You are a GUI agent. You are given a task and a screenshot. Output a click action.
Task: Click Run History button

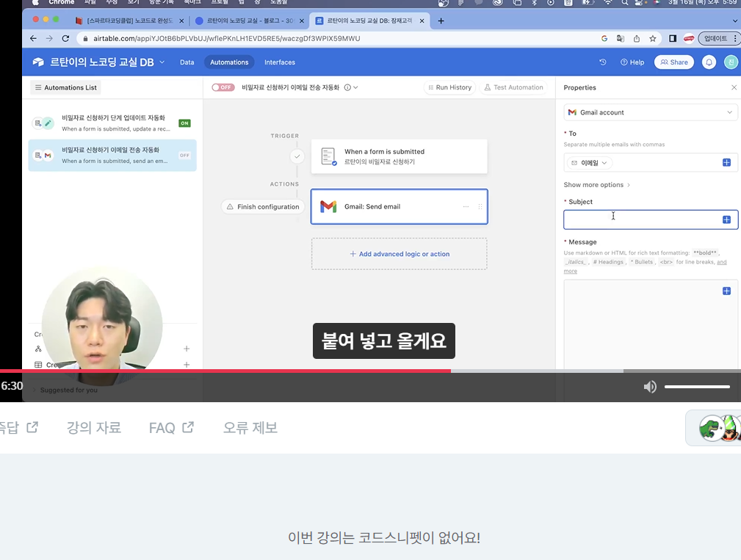449,87
